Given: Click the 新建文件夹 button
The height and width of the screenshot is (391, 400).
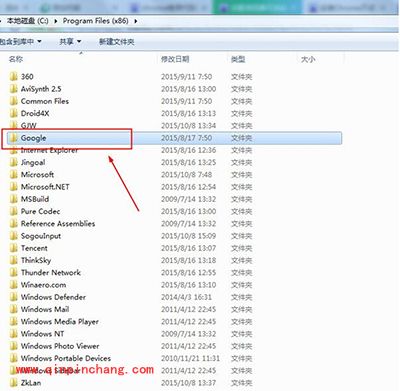Looking at the screenshot, I should (117, 42).
